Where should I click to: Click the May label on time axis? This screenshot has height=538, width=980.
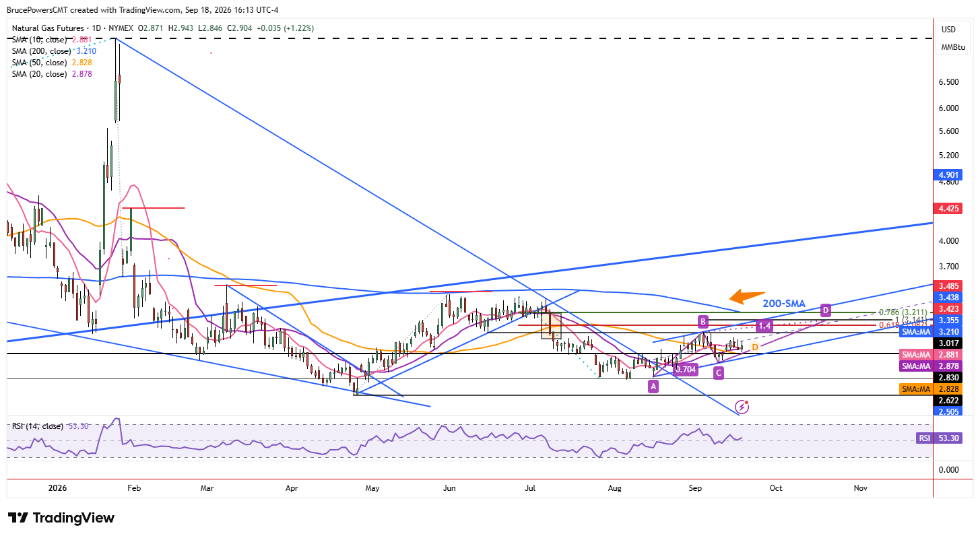pyautogui.click(x=372, y=487)
